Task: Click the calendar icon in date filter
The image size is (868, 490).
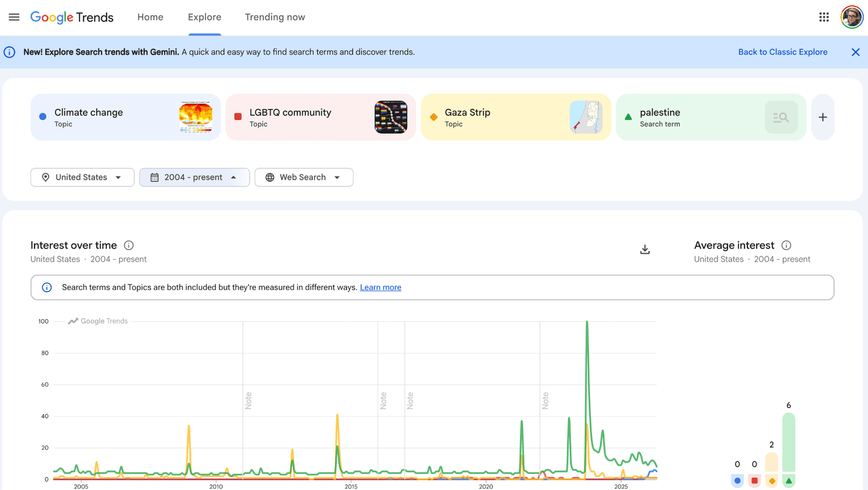Action: coord(155,177)
